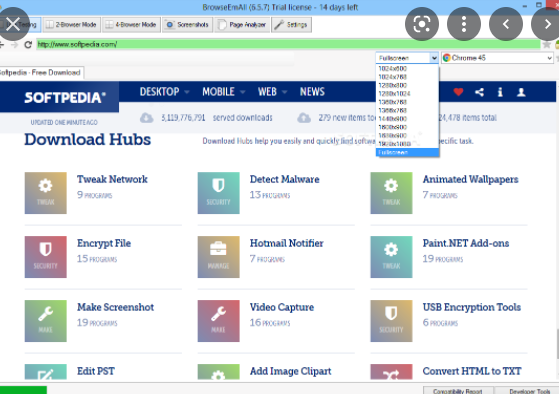Click the Animated Wallpapers tweak tile icon
This screenshot has height=394, width=559.
click(x=391, y=193)
